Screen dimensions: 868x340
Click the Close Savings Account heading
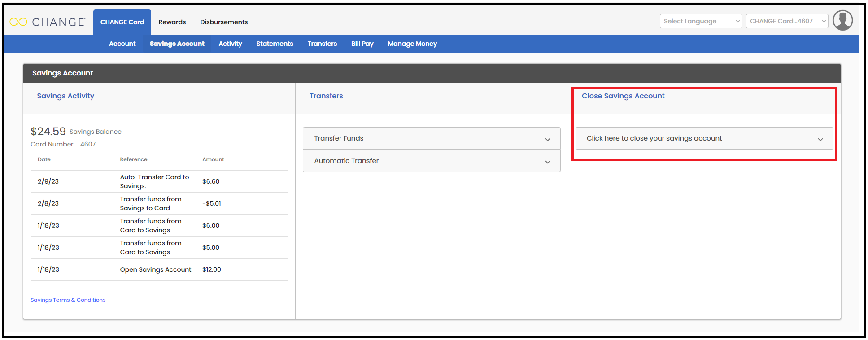coord(623,96)
